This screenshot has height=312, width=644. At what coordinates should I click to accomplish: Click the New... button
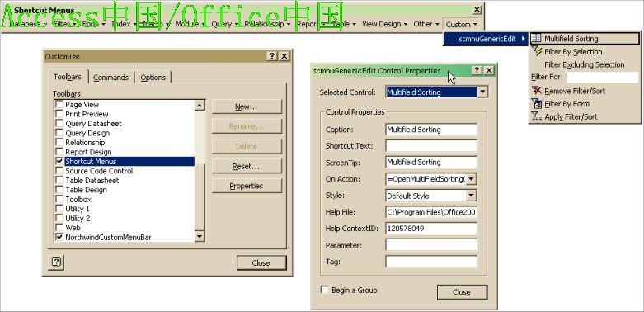[247, 106]
